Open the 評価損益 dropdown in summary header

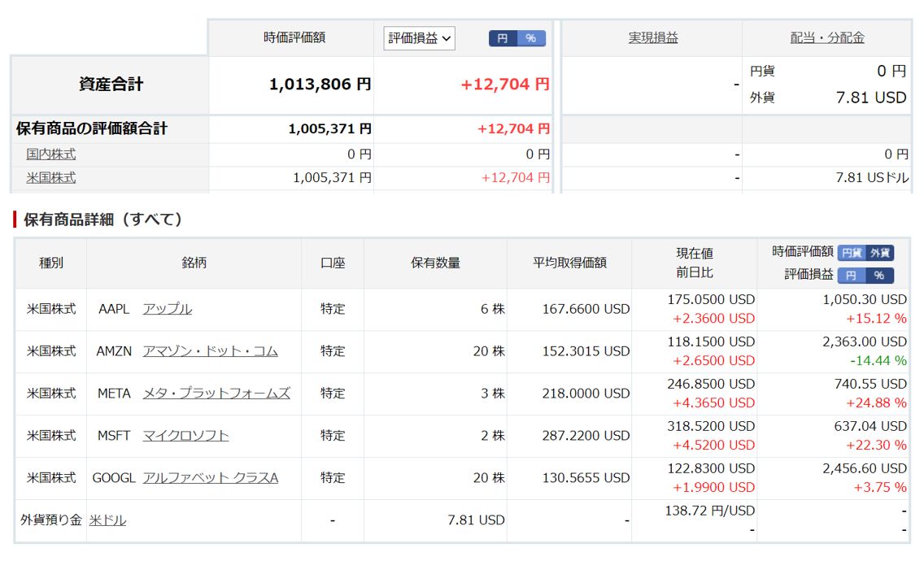pyautogui.click(x=419, y=38)
